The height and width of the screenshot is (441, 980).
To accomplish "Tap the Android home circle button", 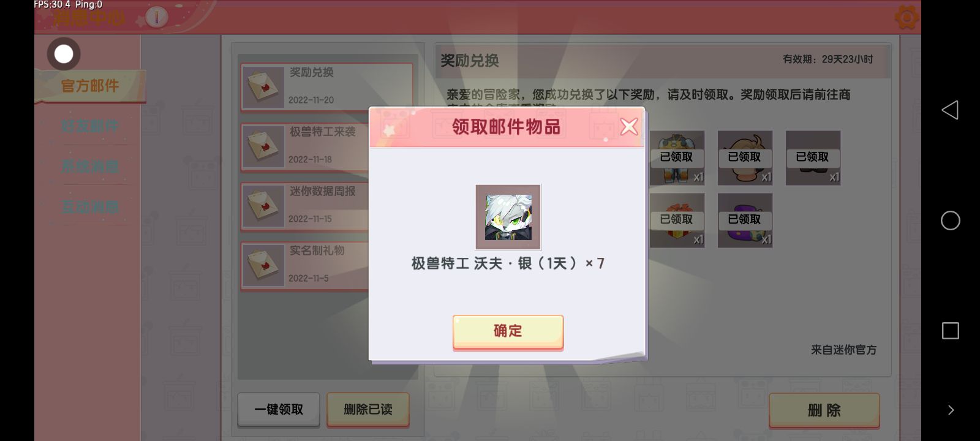I will 951,221.
